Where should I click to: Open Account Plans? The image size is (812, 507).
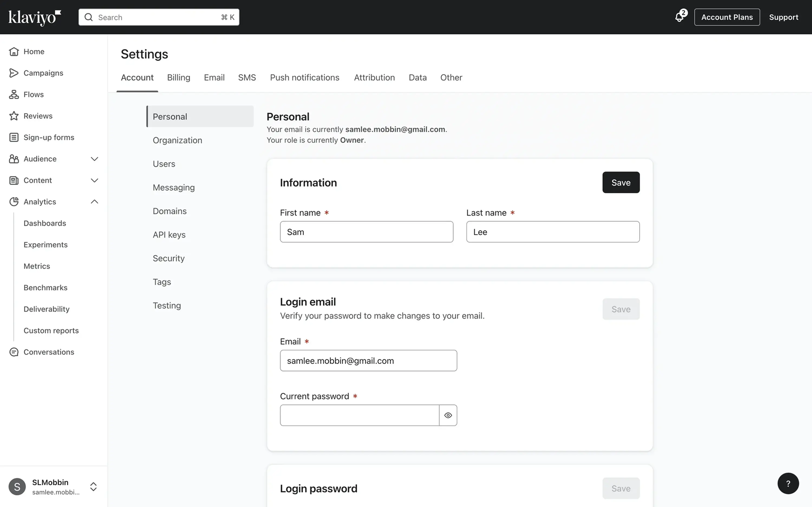click(727, 17)
